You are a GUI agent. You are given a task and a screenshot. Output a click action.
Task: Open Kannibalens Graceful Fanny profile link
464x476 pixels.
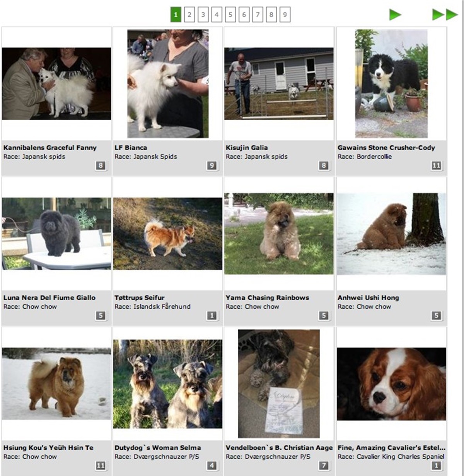[50, 148]
